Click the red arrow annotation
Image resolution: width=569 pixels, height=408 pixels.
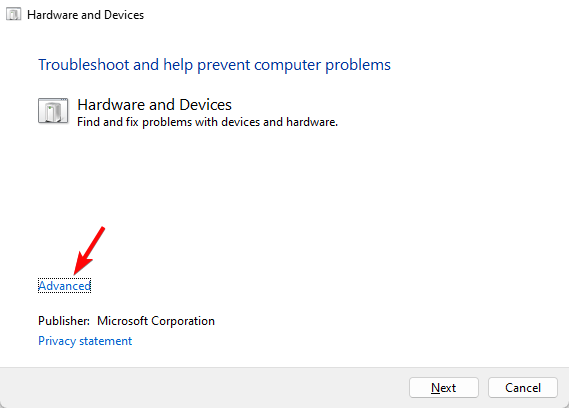click(x=89, y=250)
